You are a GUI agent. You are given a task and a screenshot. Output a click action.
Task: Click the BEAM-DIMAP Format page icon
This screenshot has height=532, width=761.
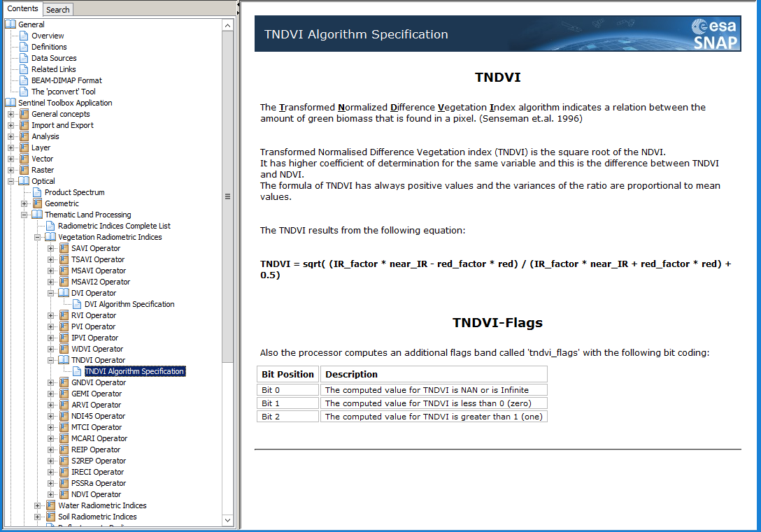24,80
